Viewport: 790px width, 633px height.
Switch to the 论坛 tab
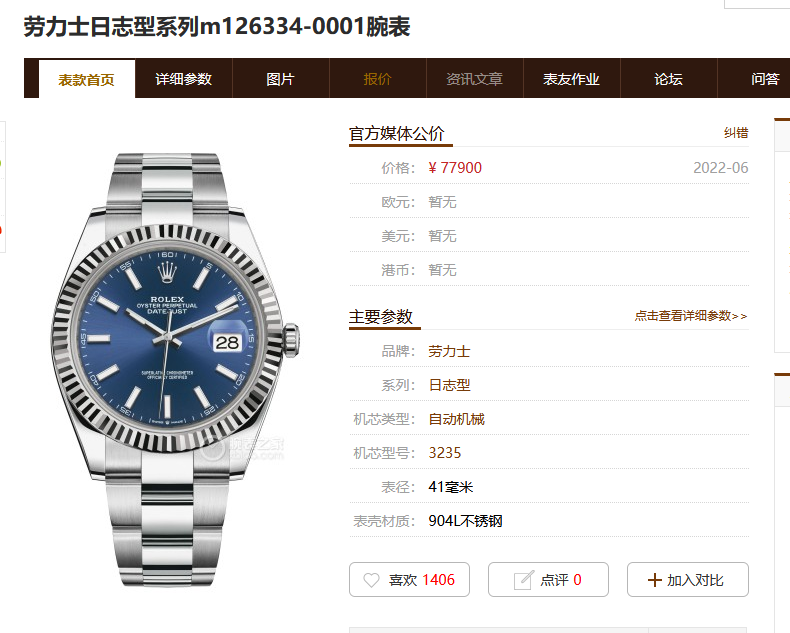pos(669,79)
